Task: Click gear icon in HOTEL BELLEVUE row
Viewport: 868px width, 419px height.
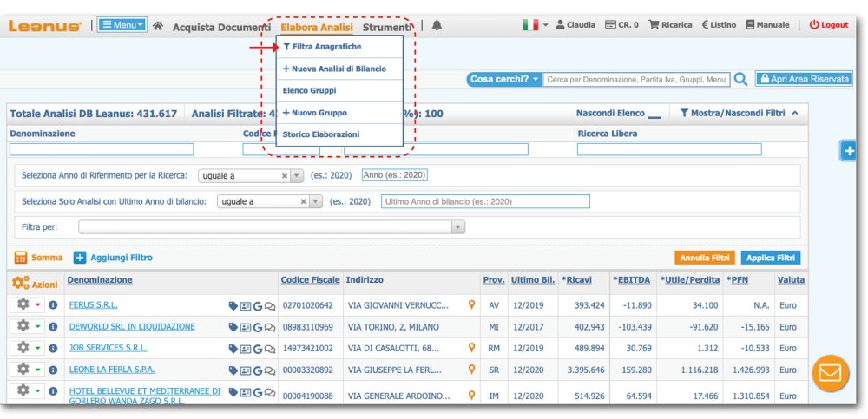Action: [x=23, y=390]
